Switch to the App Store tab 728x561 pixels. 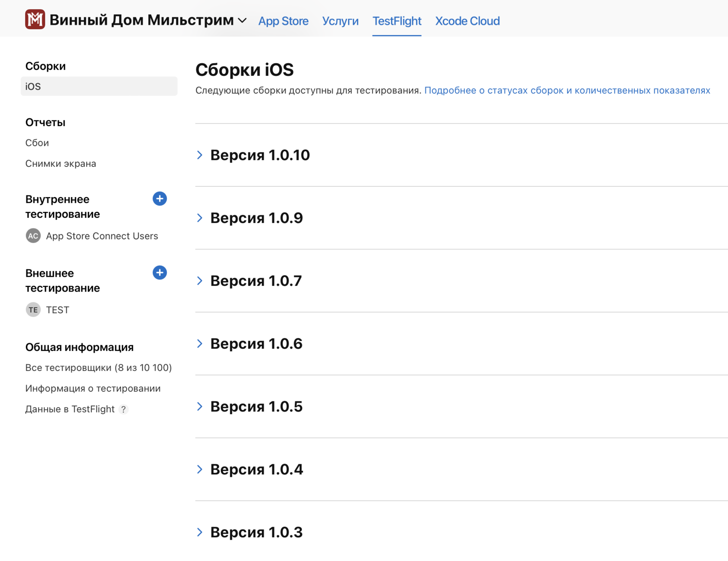pyautogui.click(x=283, y=21)
